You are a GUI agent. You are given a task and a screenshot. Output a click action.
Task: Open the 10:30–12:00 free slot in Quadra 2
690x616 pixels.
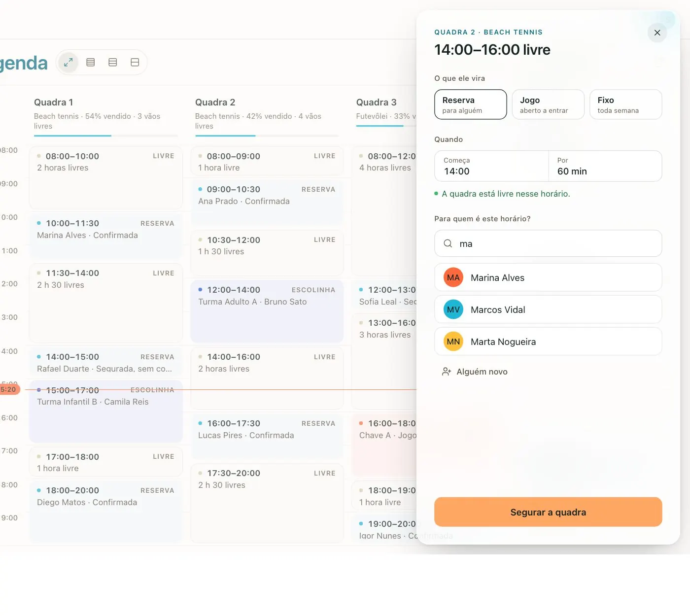267,253
